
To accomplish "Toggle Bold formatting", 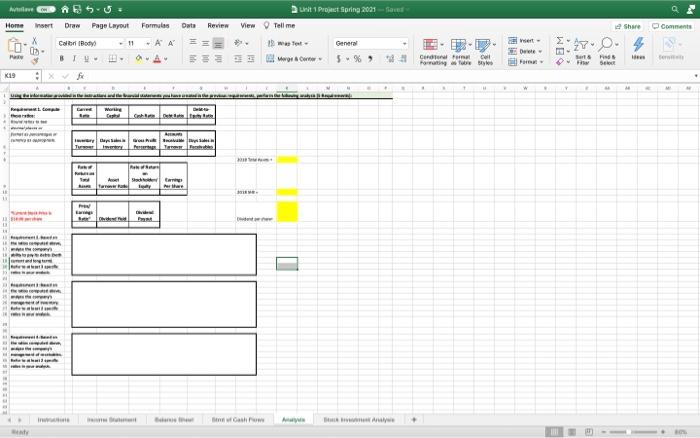I will tap(62, 58).
